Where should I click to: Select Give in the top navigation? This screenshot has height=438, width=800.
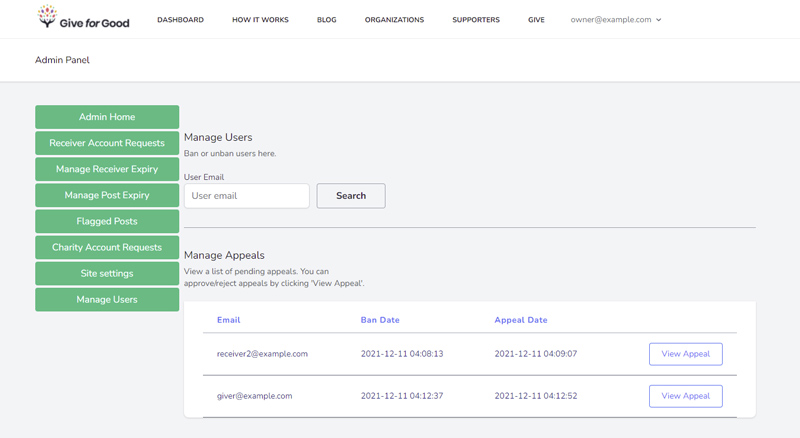click(536, 19)
